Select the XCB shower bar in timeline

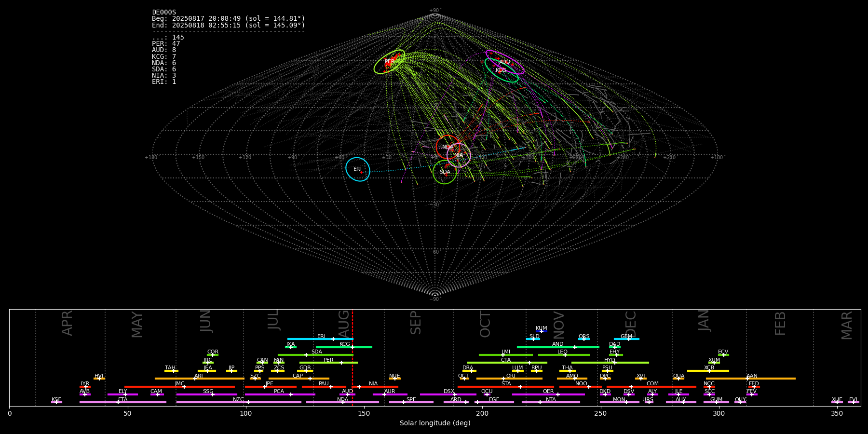tap(708, 370)
